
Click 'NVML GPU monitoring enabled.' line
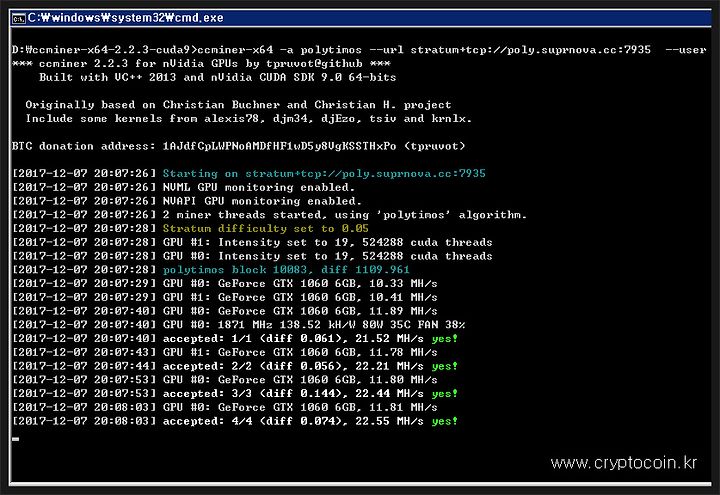pos(184,187)
